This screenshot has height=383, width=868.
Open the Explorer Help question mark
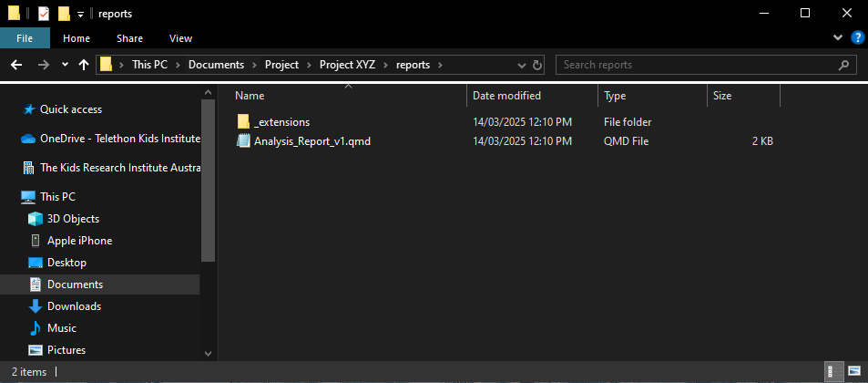click(857, 38)
